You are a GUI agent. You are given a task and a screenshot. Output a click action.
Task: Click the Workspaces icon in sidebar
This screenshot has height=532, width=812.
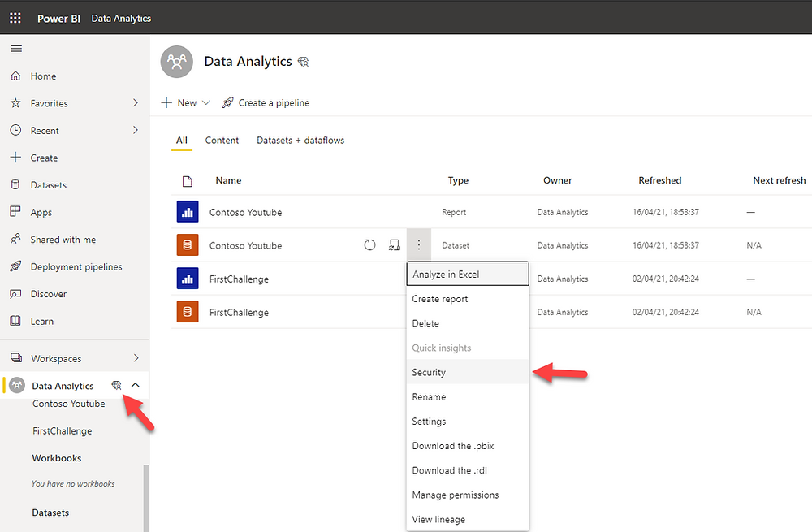tap(16, 358)
